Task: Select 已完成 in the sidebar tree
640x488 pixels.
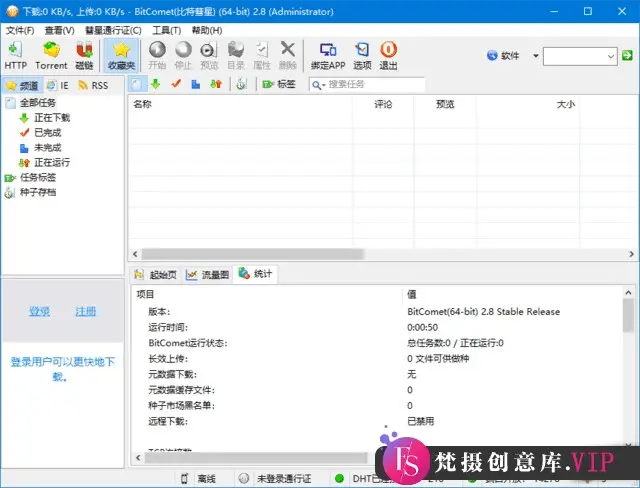Action: point(47,133)
